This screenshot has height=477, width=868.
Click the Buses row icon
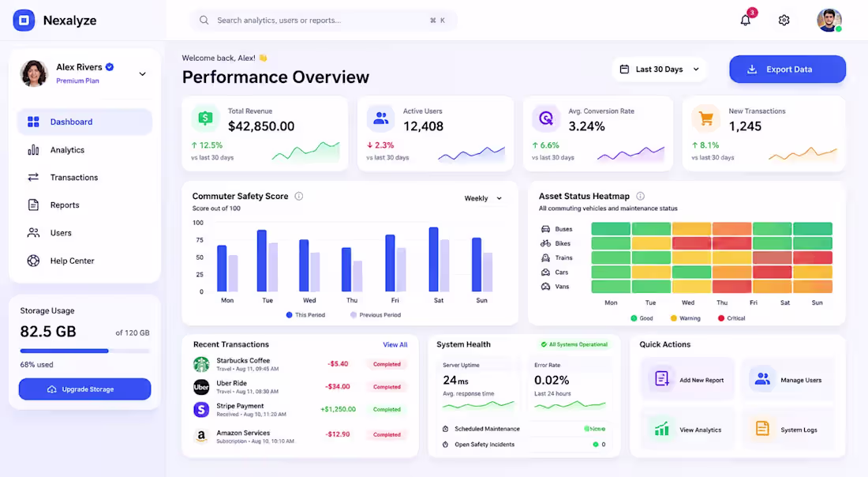[x=545, y=229]
